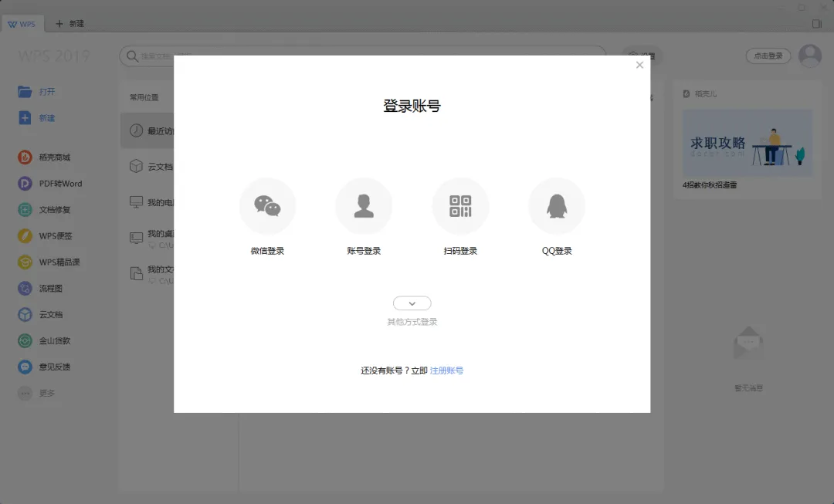834x504 pixels.
Task: Click the 新建 plus icon in sidebar
Action: click(x=25, y=118)
